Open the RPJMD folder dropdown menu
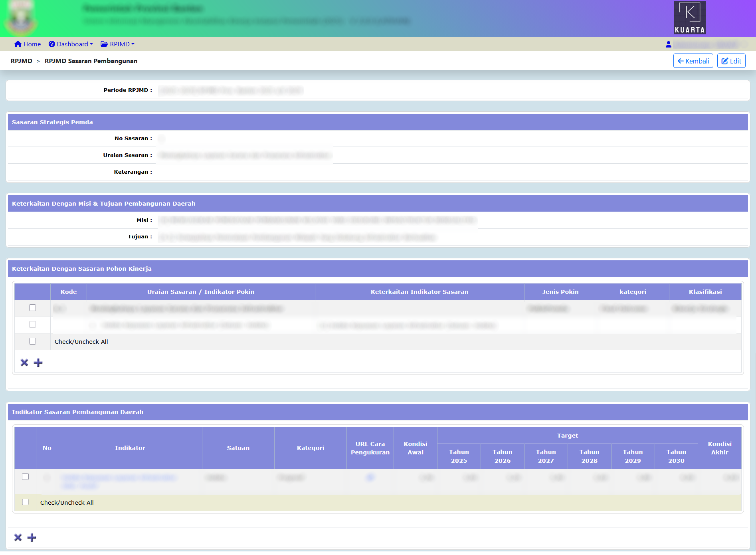This screenshot has width=756, height=555. click(117, 44)
